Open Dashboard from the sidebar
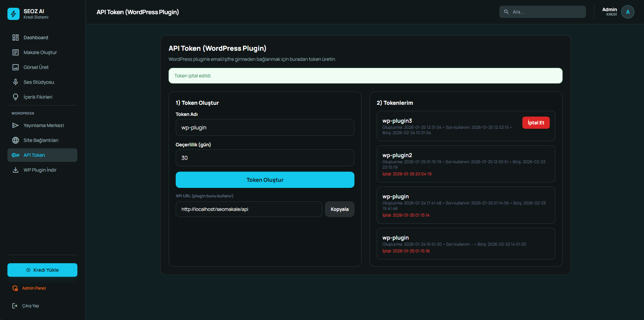 (x=42, y=38)
